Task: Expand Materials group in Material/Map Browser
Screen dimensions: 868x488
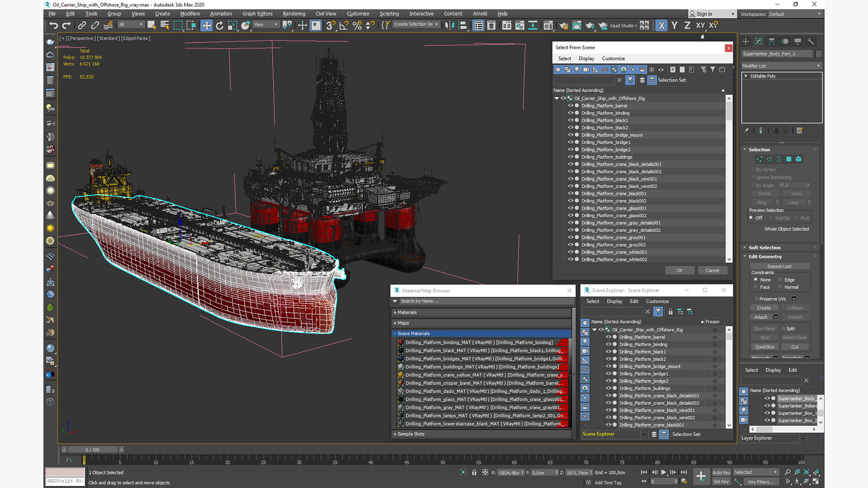Action: (x=482, y=312)
